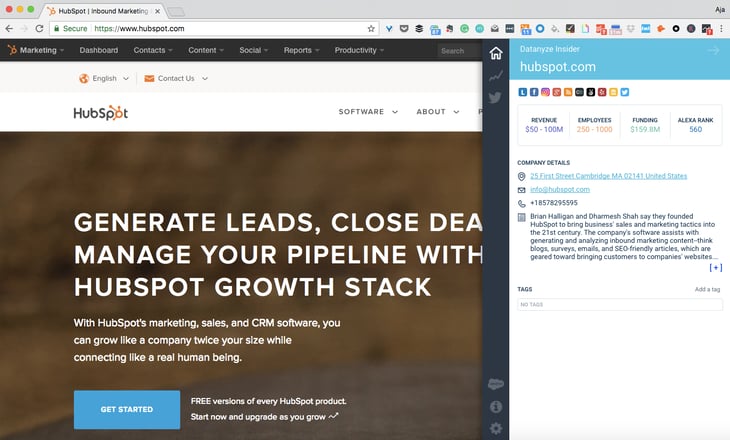Click the phone number +18578295595
Screen dimensions: 730x440
[x=554, y=203]
